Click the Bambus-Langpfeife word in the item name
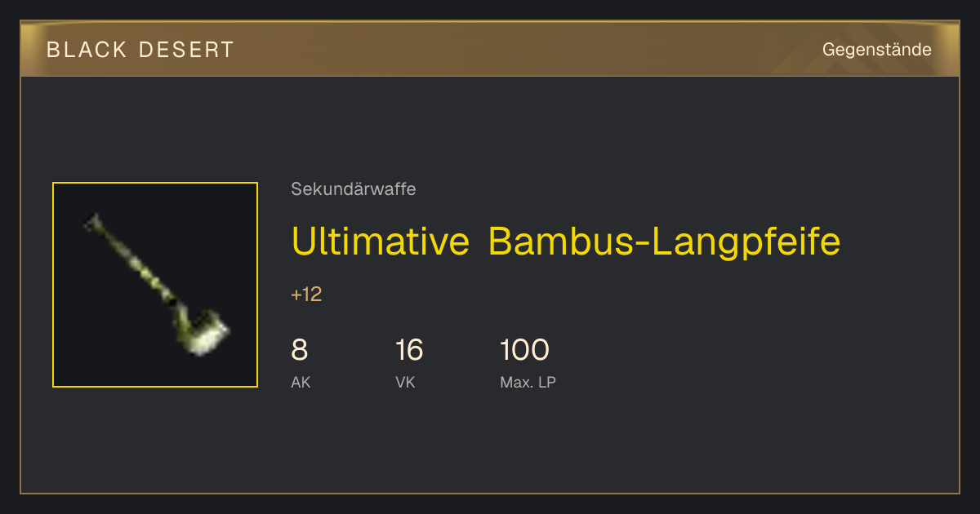The image size is (980, 514). pyautogui.click(x=665, y=241)
